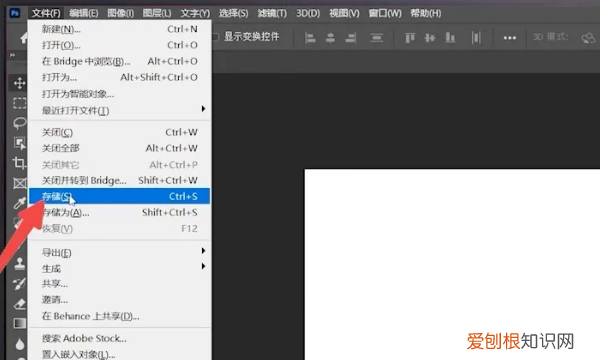The height and width of the screenshot is (360, 600).
Task: Choose 关闭并转到 Bridge... entry
Action: (x=120, y=180)
